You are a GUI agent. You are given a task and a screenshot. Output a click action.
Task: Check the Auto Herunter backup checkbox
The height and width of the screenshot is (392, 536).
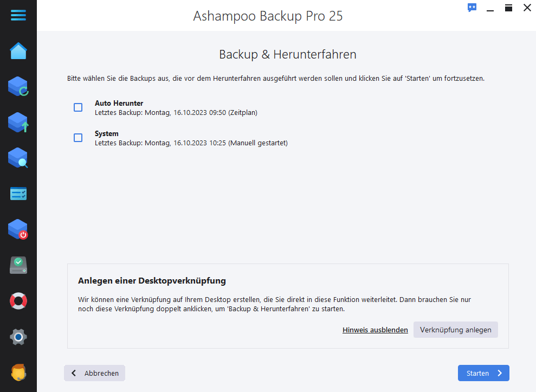(x=78, y=107)
